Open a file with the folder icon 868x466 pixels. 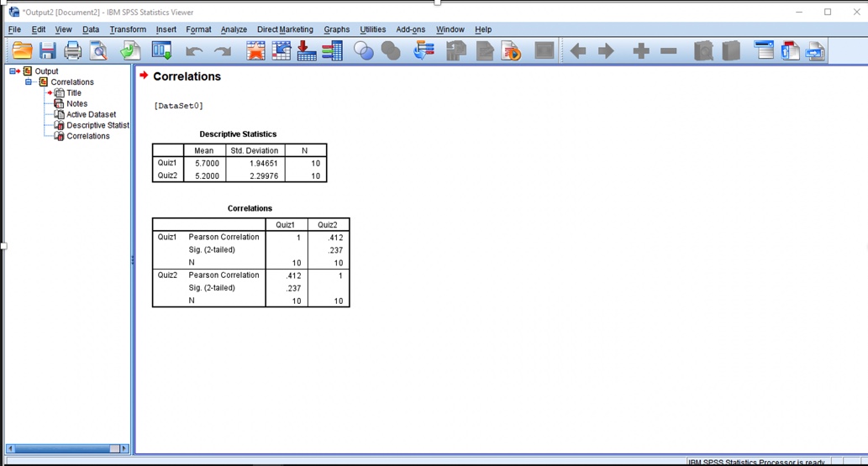(x=22, y=51)
